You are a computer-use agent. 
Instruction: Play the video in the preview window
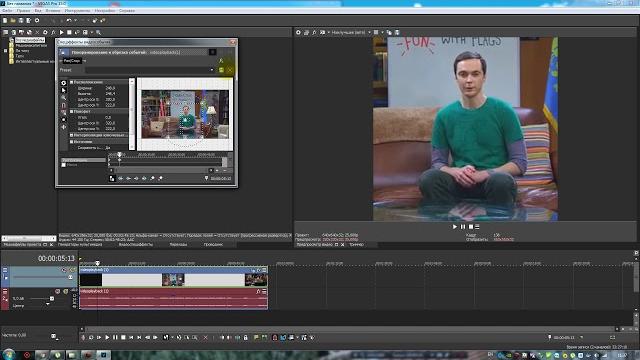click(455, 227)
